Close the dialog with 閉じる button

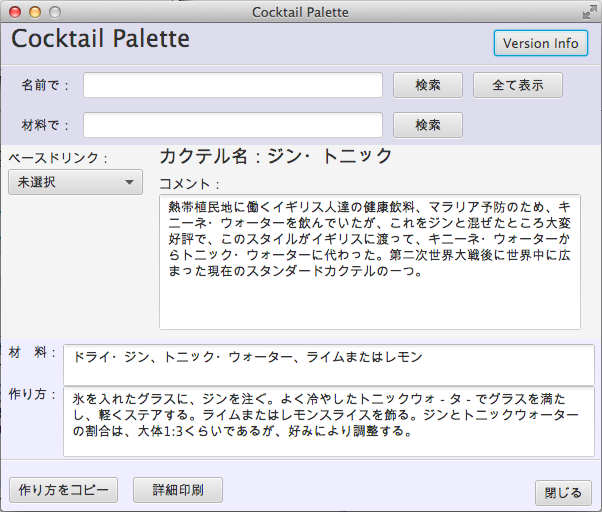click(562, 492)
